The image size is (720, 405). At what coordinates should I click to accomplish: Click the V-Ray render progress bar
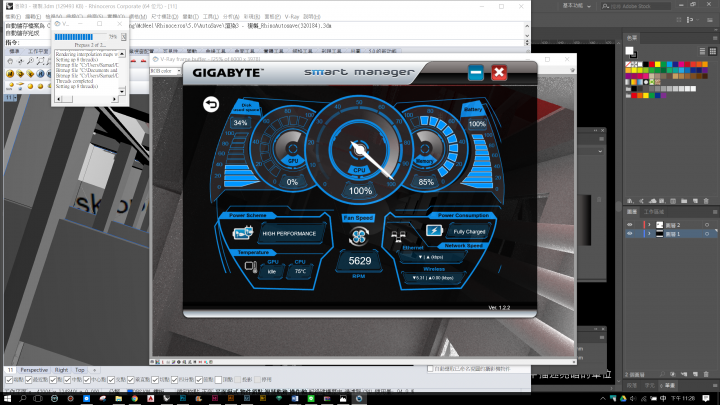pyautogui.click(x=81, y=37)
